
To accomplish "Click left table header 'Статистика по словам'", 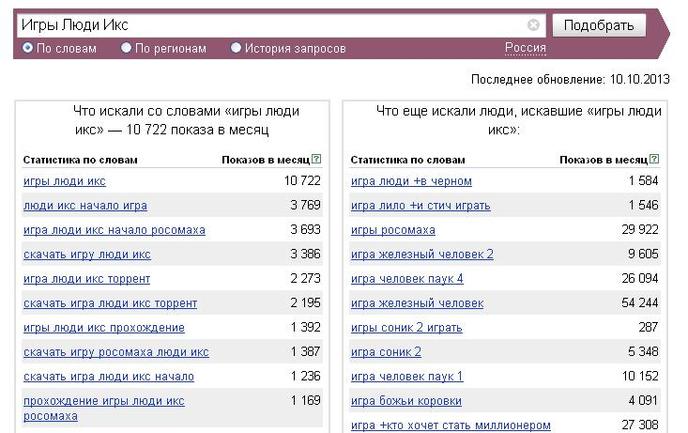I will point(80,160).
